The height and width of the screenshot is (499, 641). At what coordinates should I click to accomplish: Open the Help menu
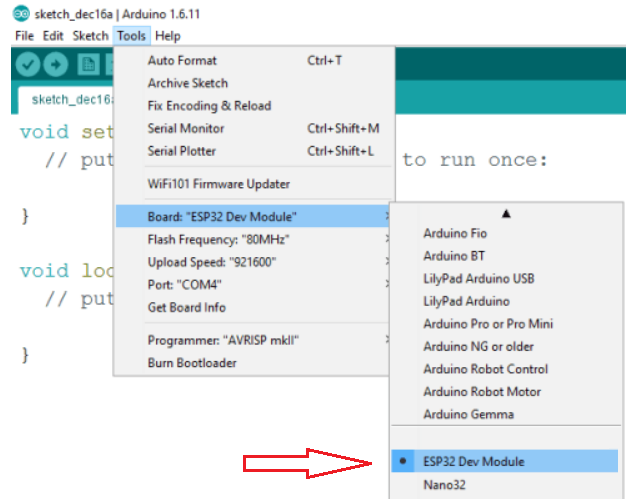point(168,36)
